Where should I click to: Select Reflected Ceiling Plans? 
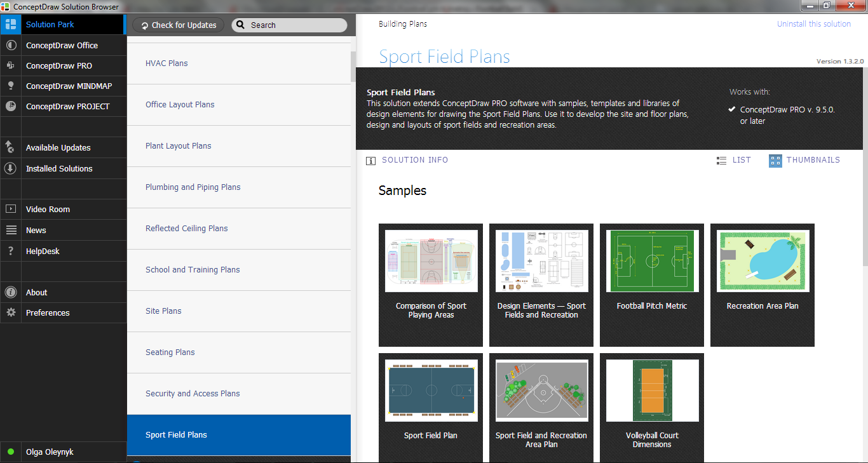point(239,229)
